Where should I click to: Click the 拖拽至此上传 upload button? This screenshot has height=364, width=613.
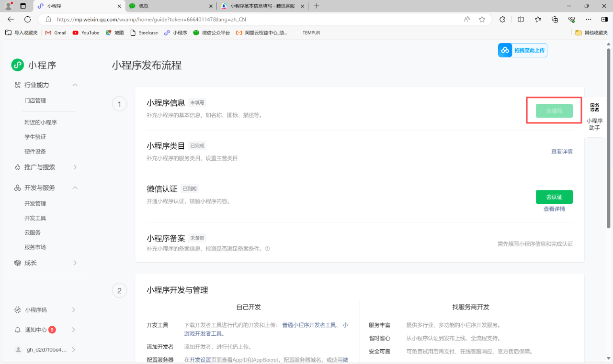(x=522, y=50)
